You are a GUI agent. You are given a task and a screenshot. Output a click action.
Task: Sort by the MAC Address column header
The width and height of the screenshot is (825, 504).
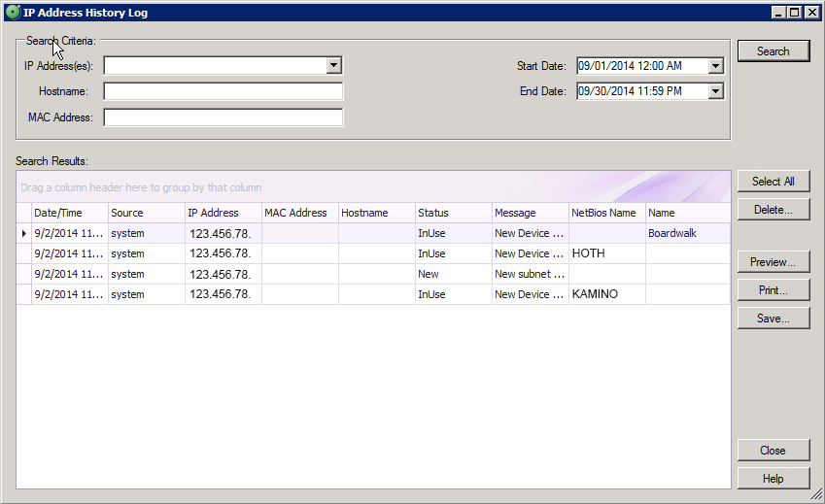(x=300, y=213)
